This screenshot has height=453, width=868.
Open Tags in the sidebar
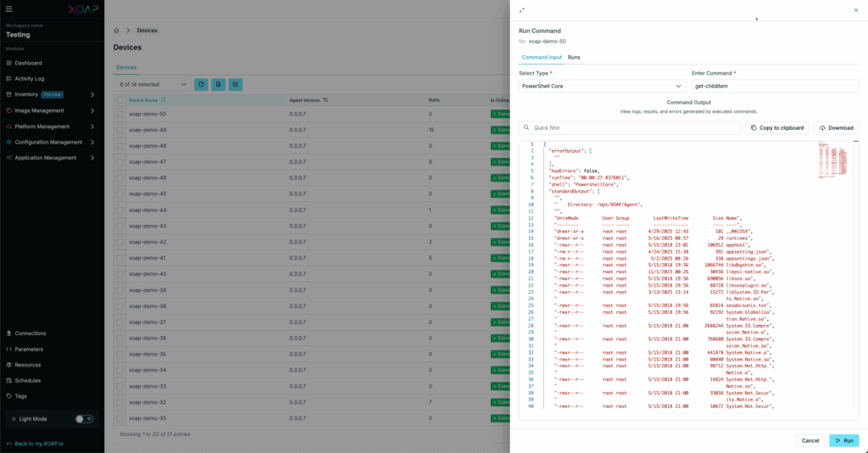[21, 396]
